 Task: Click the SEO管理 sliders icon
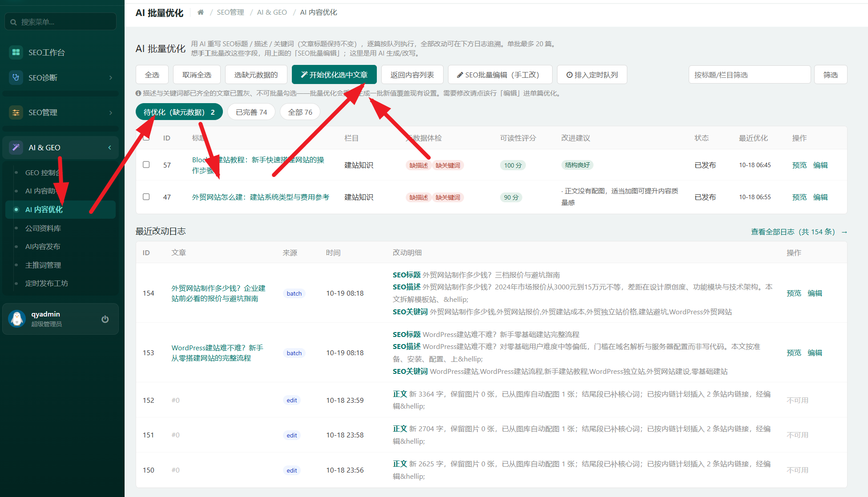tap(16, 112)
